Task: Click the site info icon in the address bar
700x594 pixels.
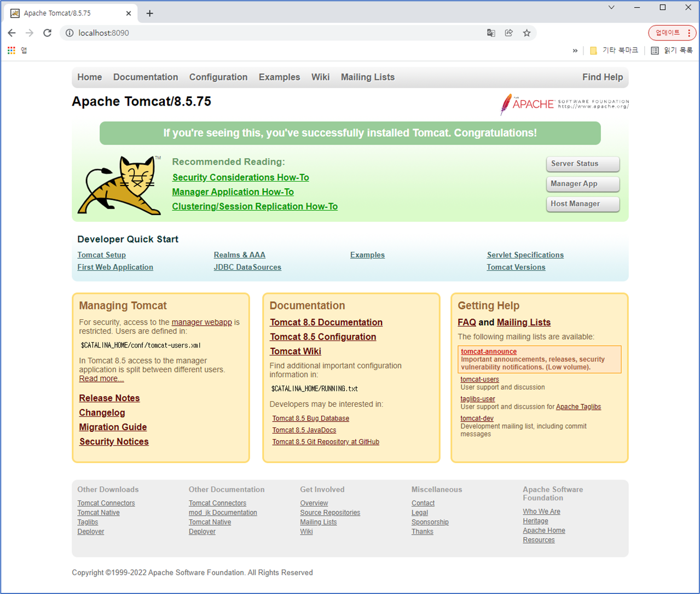Action: 70,33
